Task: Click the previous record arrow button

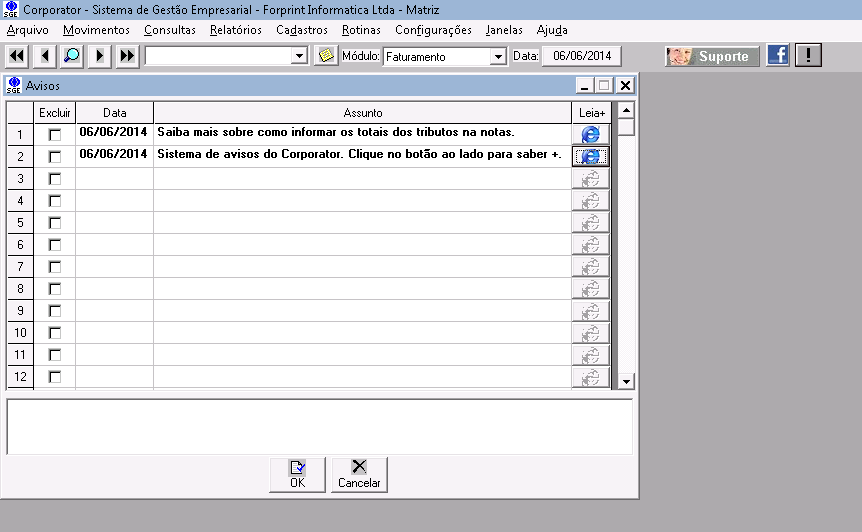Action: point(45,56)
